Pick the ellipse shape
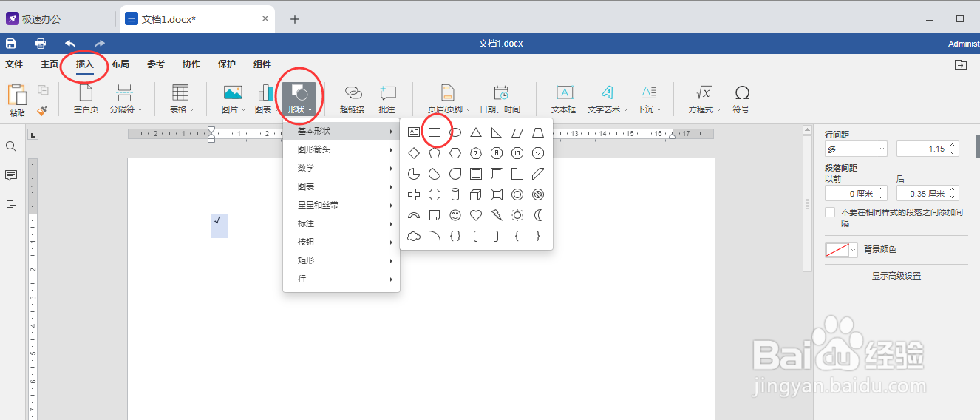The width and height of the screenshot is (980, 420). click(x=456, y=132)
